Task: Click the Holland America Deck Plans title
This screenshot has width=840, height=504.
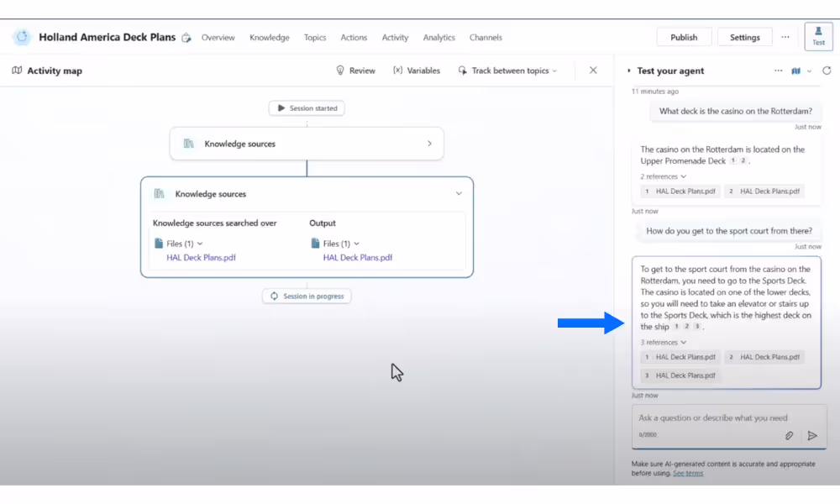Action: point(108,37)
